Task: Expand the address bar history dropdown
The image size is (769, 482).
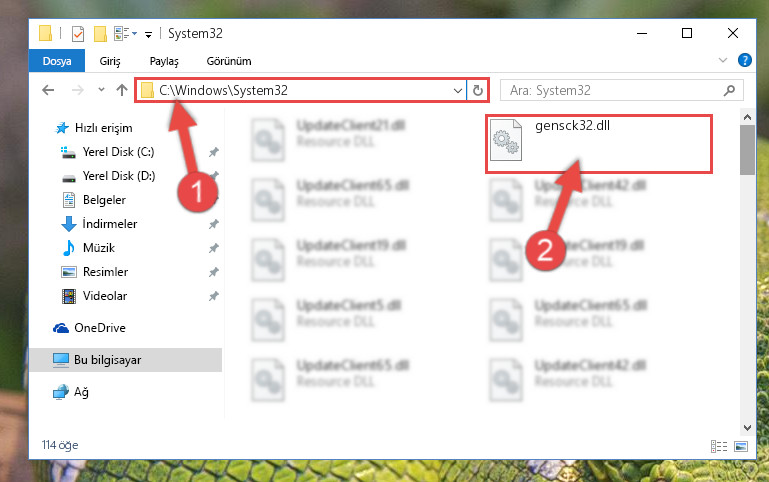Action: tap(458, 91)
